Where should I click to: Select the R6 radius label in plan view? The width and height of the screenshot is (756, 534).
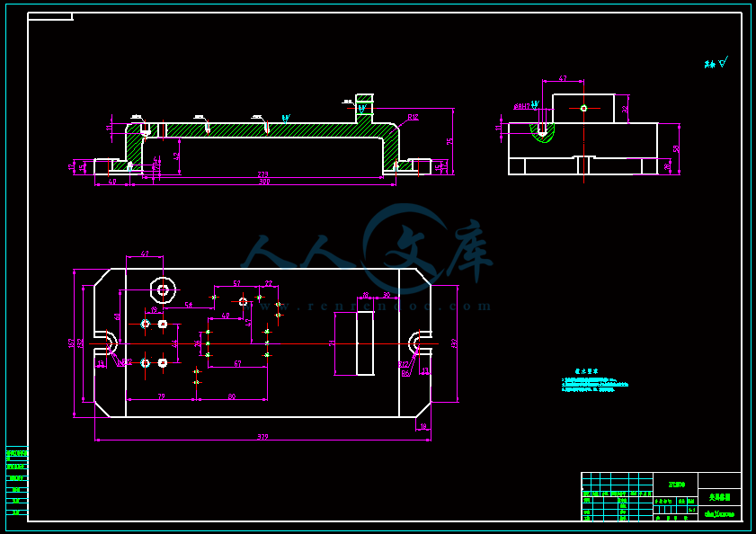(x=405, y=373)
